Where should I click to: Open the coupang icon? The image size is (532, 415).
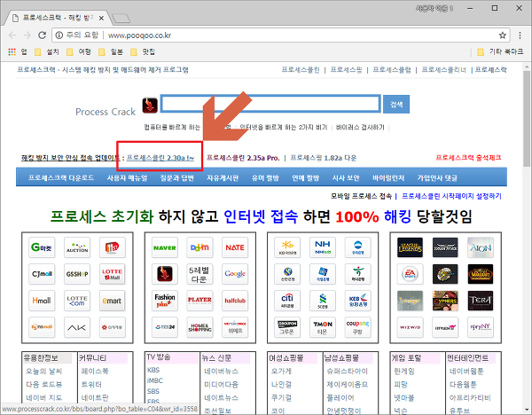coord(357,327)
